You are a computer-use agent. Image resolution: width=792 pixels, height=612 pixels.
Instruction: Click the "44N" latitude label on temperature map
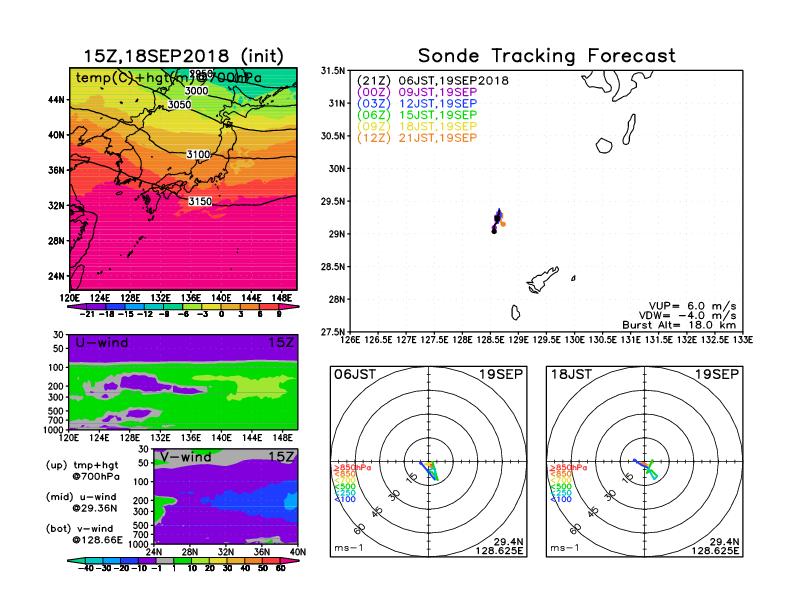(57, 100)
